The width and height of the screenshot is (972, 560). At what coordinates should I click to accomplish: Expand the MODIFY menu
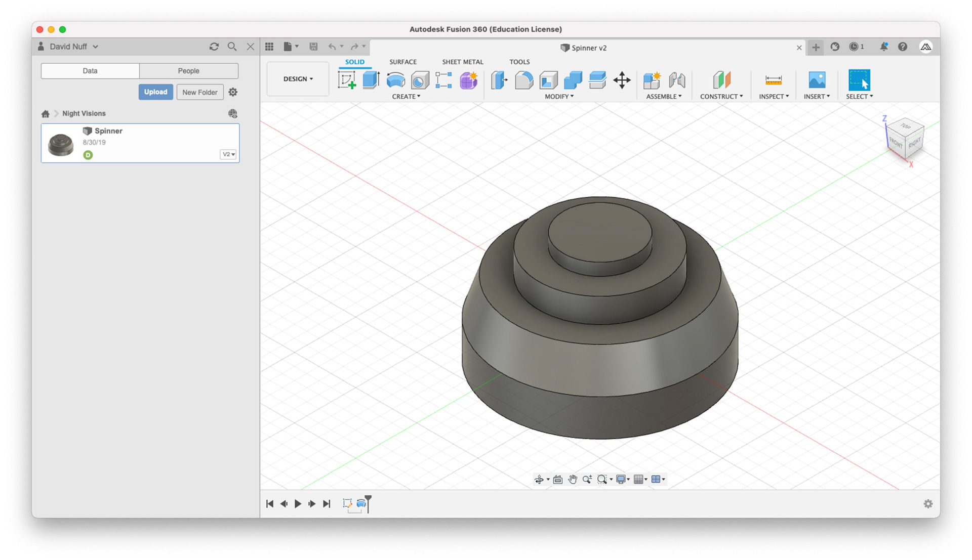point(559,97)
